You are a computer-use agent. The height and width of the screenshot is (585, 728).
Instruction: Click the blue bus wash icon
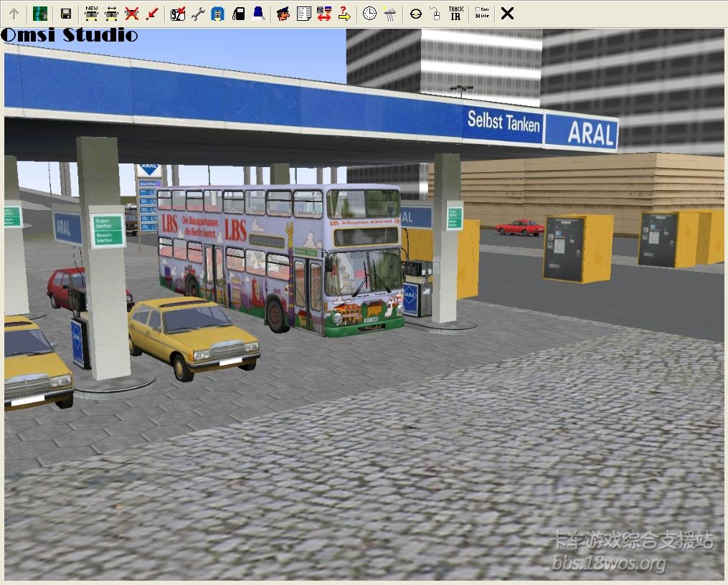click(x=218, y=14)
